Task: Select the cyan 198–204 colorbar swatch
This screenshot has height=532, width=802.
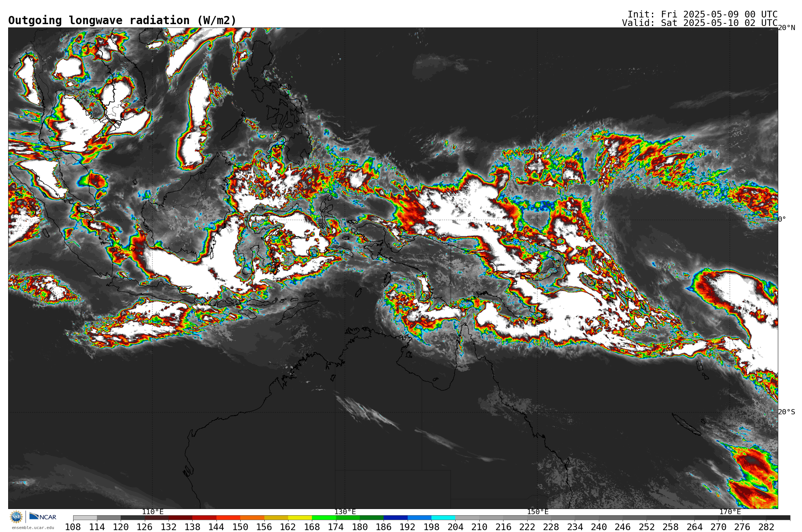Action: [443, 518]
